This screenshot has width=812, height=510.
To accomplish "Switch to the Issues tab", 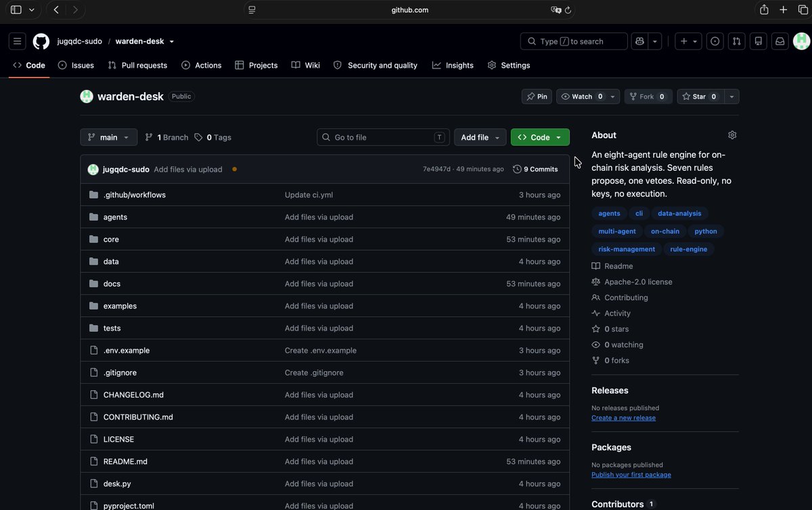I will (x=76, y=65).
